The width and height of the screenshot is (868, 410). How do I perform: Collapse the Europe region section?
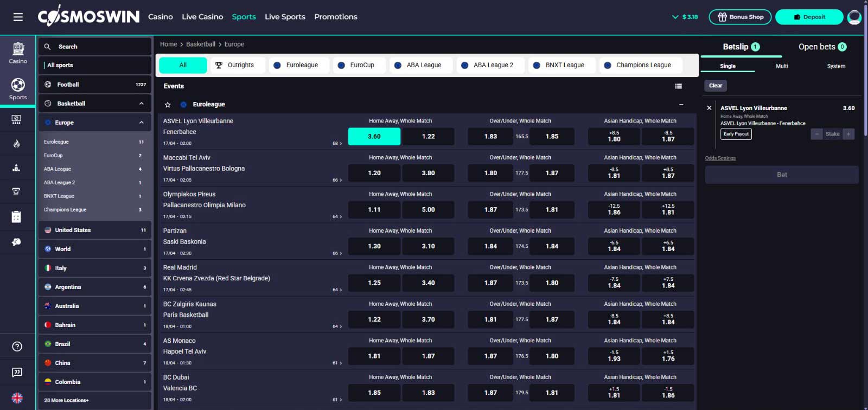[x=142, y=123]
